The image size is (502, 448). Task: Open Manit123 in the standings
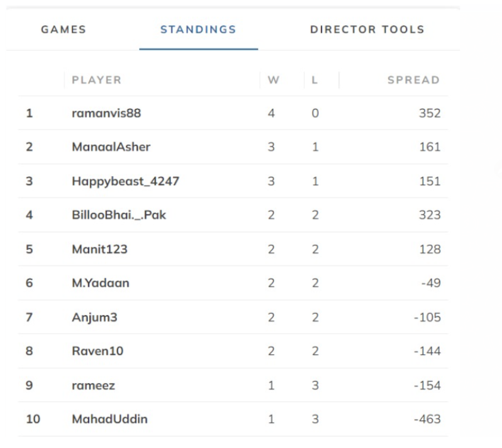99,249
